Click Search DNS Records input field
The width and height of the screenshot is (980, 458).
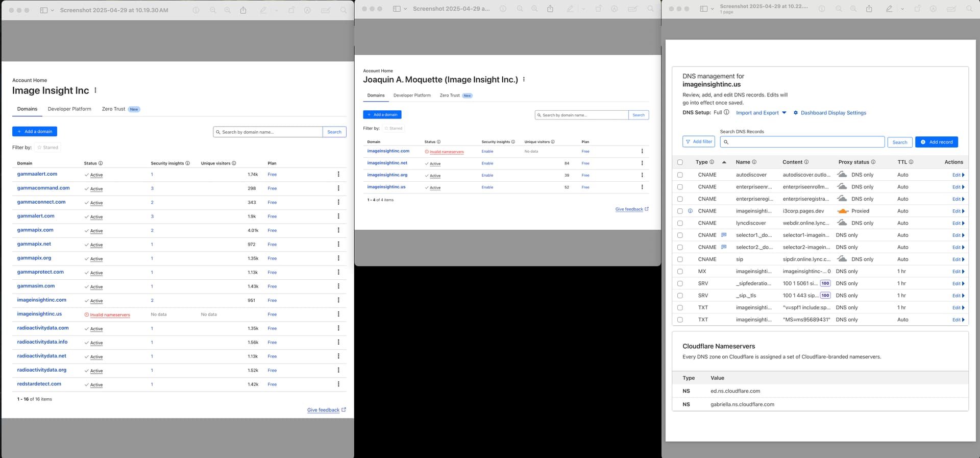[x=802, y=142]
